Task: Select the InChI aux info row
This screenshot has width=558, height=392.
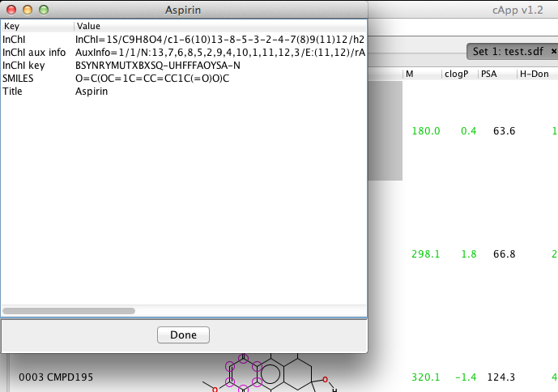Action: (x=184, y=53)
